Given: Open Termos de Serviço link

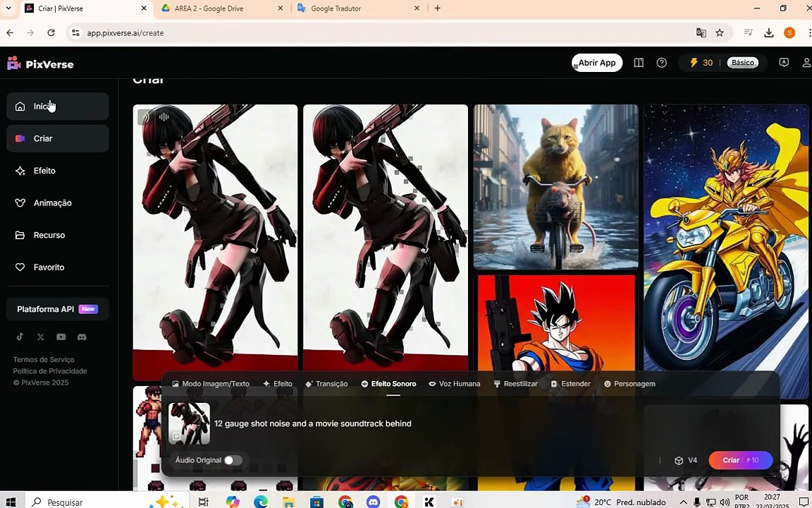Looking at the screenshot, I should pos(44,359).
